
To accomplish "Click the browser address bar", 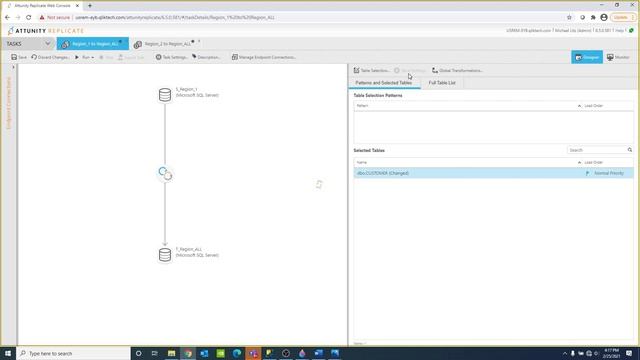I will [318, 18].
